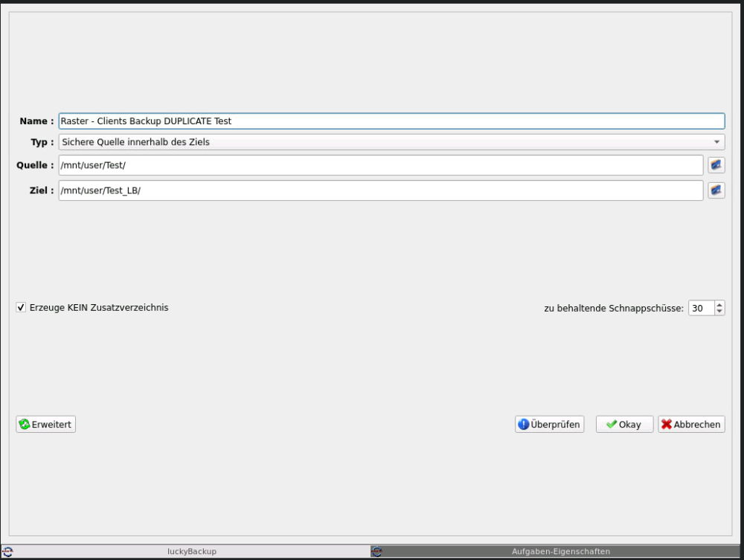The image size is (744, 560).
Task: Click the Überprüfen button
Action: point(550,424)
